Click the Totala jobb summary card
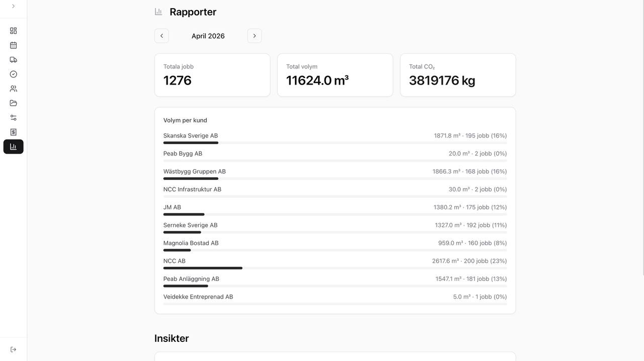The height and width of the screenshot is (361, 644). point(212,75)
